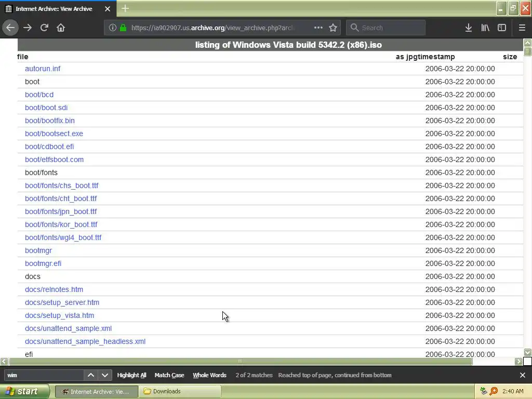The image size is (532, 399).
Task: Open docs/setup_vista.htm link
Action: tap(59, 315)
